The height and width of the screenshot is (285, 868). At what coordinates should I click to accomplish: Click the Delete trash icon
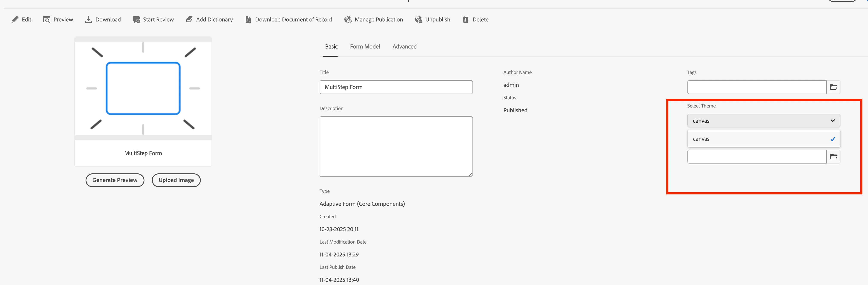465,20
